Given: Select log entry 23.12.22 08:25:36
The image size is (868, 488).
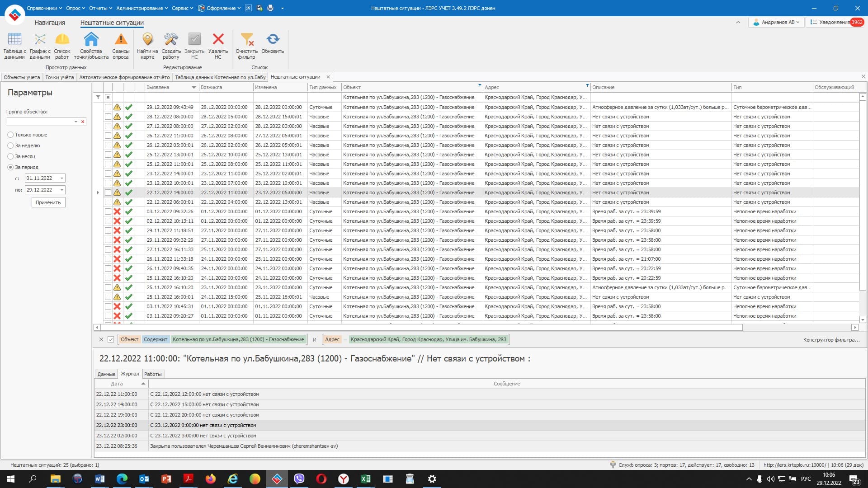Looking at the screenshot, I should pos(479,446).
